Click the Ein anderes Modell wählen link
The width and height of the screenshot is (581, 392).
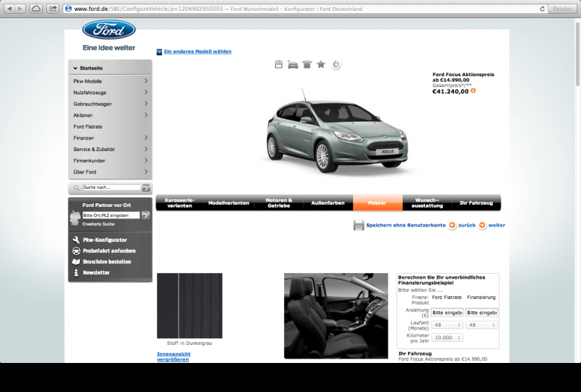point(198,52)
